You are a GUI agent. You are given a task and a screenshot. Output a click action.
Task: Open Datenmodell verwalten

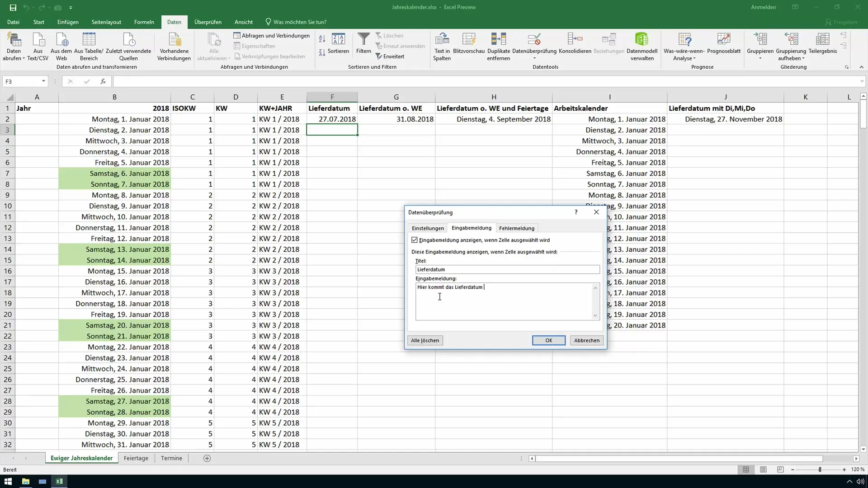[642, 47]
